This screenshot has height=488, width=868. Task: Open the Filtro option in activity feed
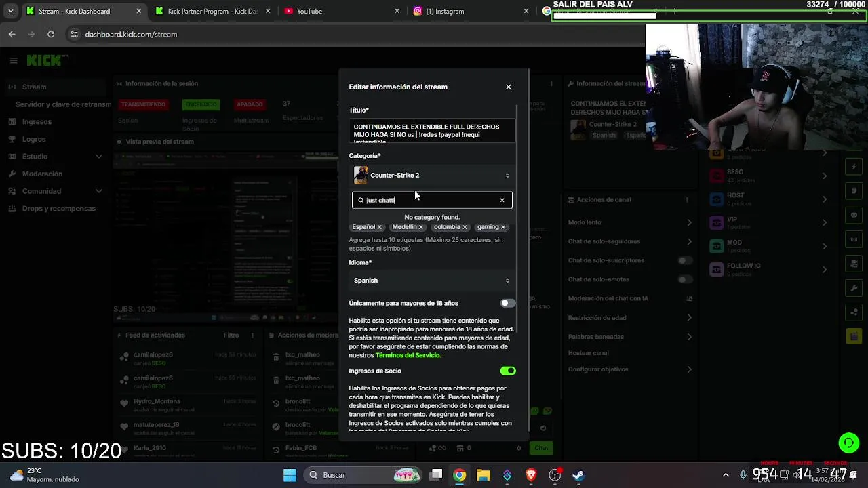231,335
